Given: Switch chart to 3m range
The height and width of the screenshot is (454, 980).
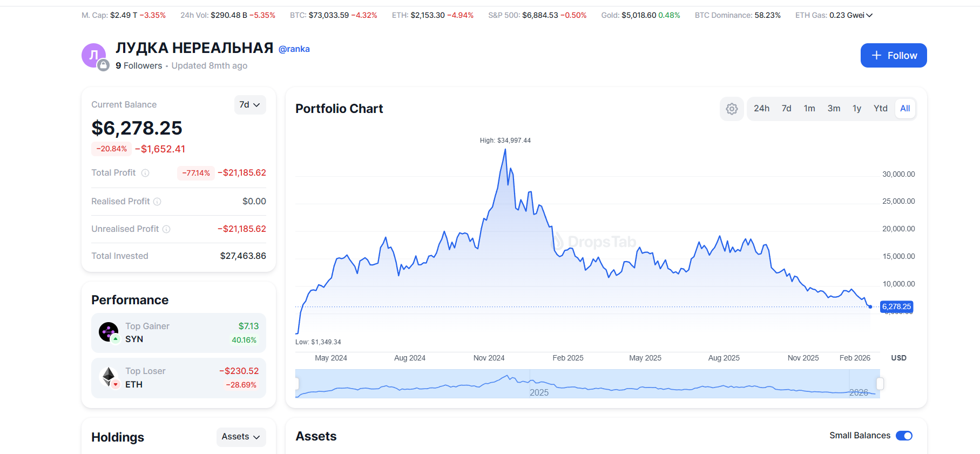Looking at the screenshot, I should coord(834,109).
